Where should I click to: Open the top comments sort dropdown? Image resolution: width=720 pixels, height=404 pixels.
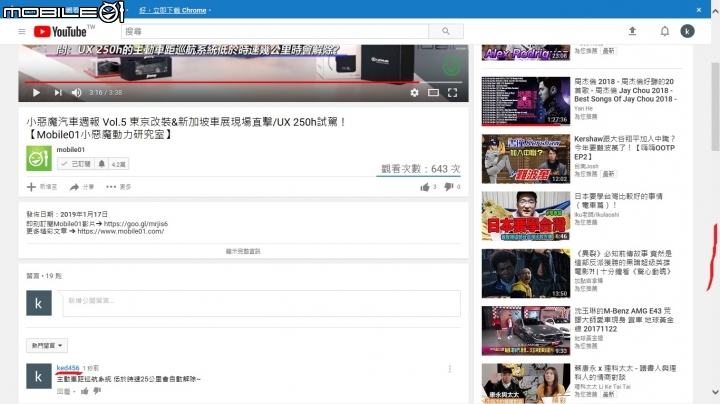(x=47, y=345)
